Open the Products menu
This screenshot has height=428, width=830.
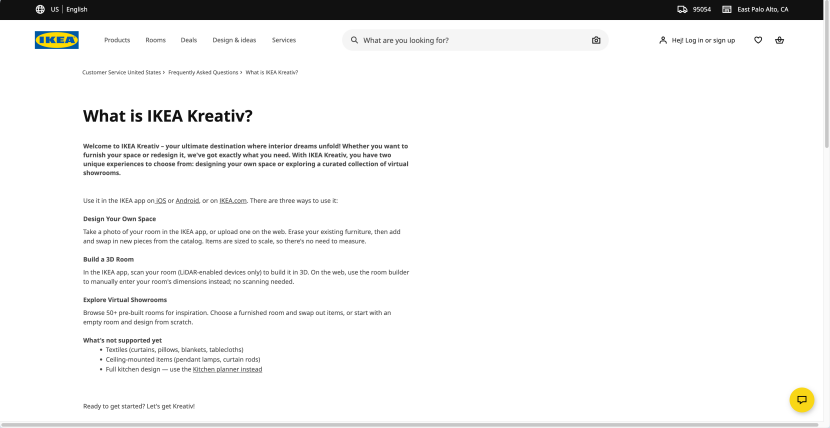pyautogui.click(x=117, y=40)
